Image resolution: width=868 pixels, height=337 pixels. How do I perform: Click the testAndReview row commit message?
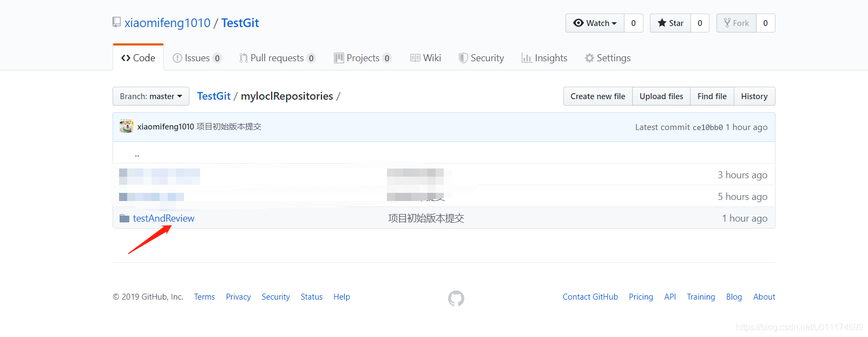[x=426, y=218]
